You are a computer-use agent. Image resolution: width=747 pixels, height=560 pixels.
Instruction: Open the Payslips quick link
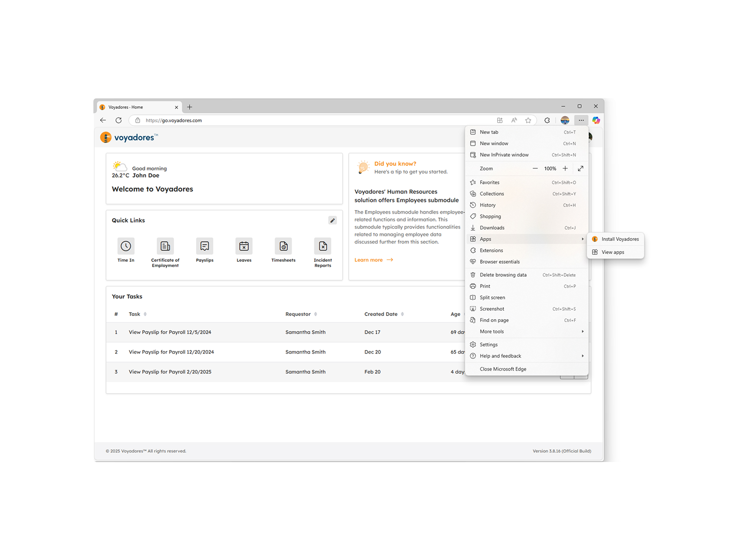tap(204, 251)
